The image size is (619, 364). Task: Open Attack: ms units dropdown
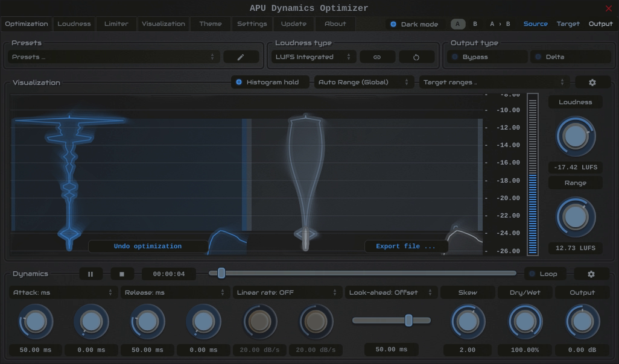pos(63,293)
